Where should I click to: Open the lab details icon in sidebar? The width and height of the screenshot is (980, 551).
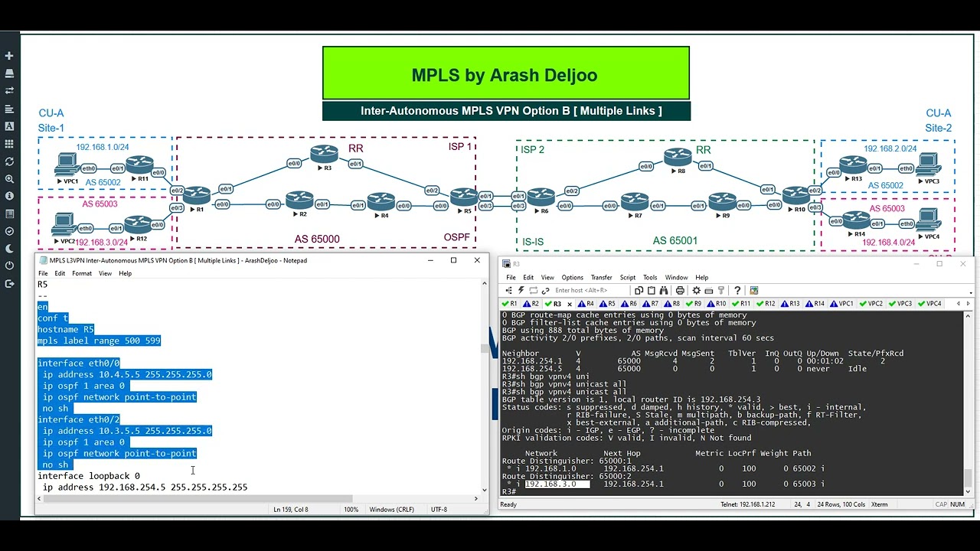pyautogui.click(x=9, y=214)
